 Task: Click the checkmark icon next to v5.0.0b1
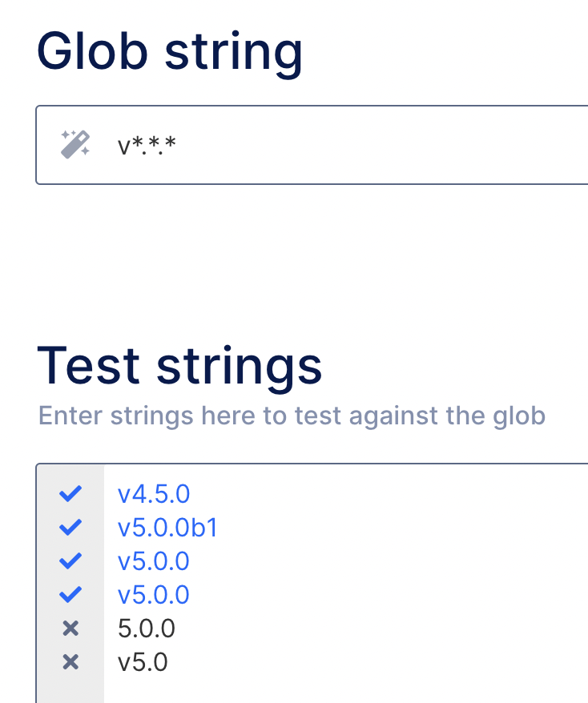point(70,527)
